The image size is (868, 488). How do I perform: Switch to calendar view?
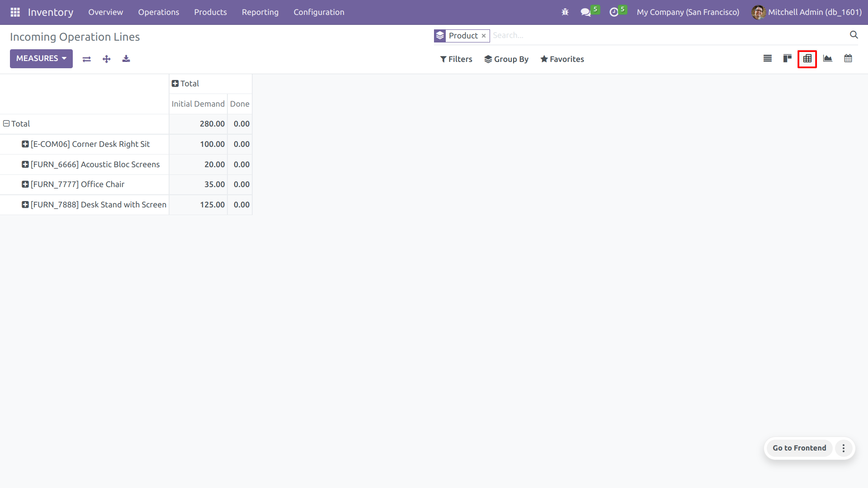click(x=848, y=59)
